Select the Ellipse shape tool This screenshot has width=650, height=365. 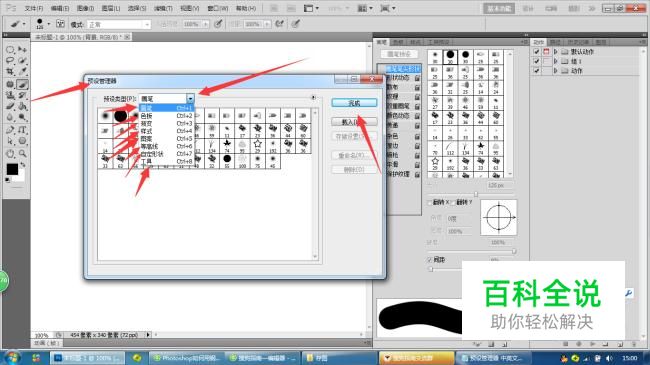22,141
